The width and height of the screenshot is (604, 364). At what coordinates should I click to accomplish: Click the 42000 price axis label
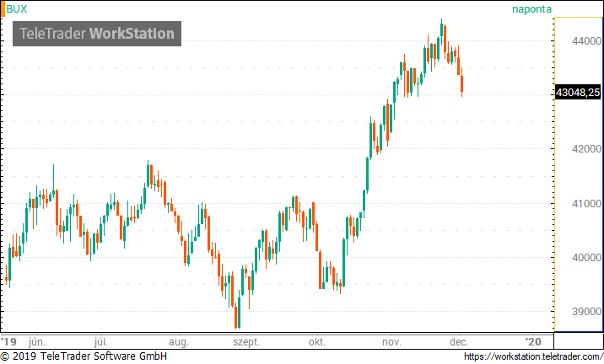(586, 149)
